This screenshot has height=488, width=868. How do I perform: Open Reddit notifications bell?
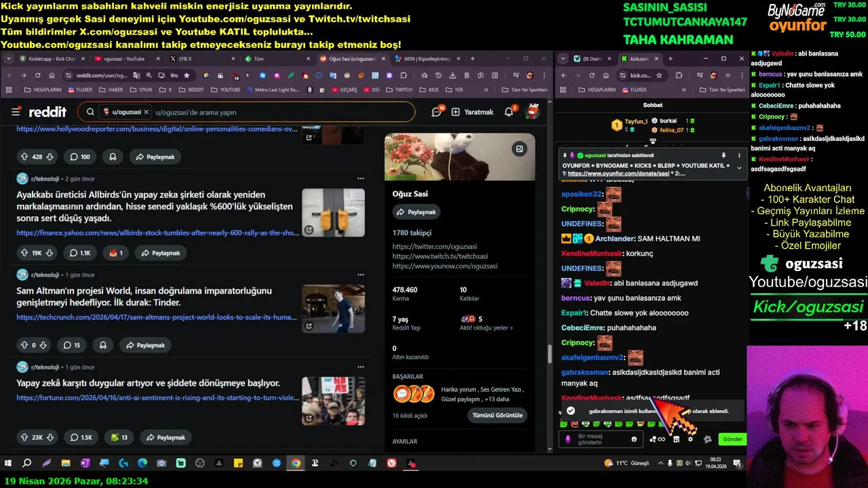pyautogui.click(x=509, y=112)
